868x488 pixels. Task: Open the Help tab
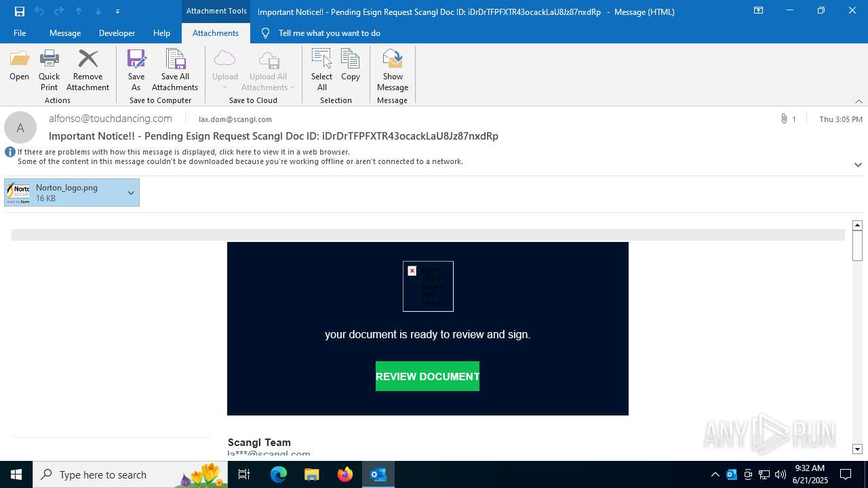[161, 33]
